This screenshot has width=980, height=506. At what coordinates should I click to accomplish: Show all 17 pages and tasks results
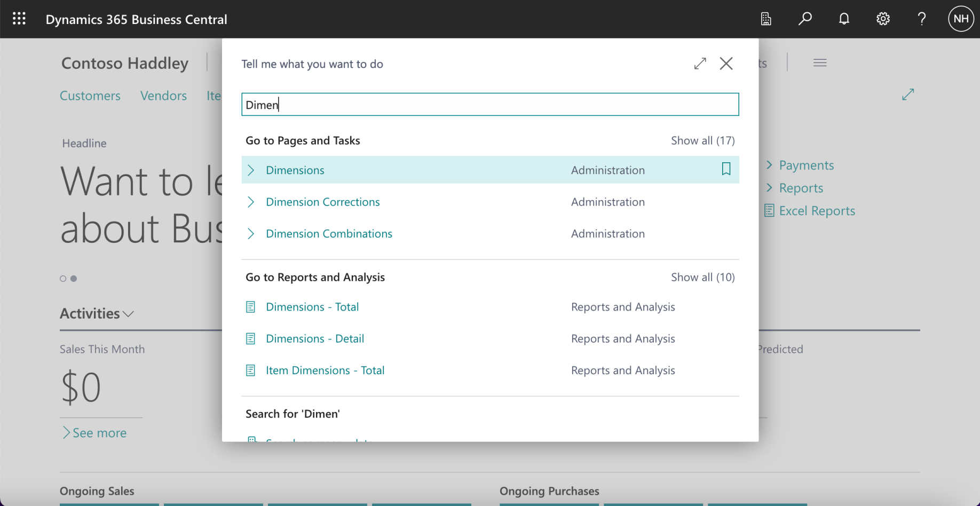[702, 140]
